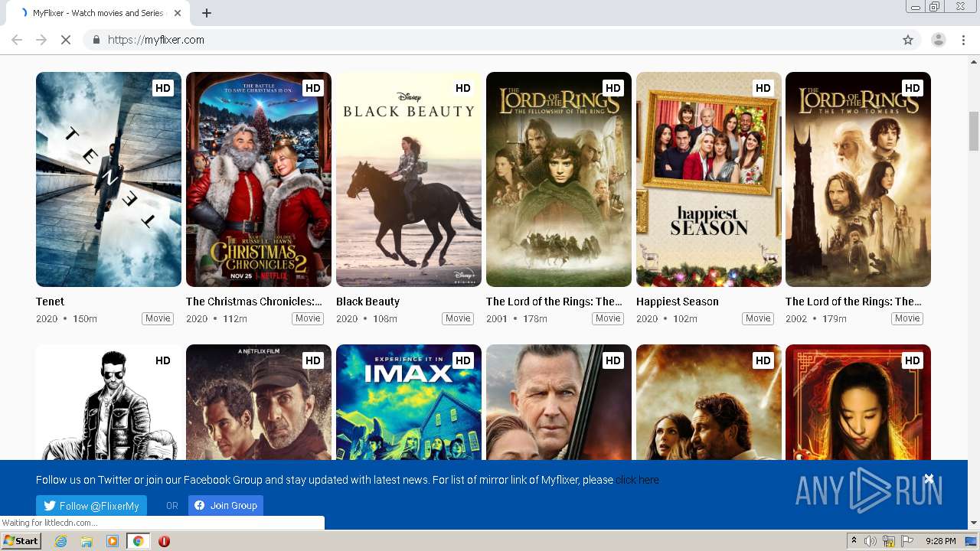Open media player from taskbar
Viewport: 980px width, 551px height.
pos(113,541)
